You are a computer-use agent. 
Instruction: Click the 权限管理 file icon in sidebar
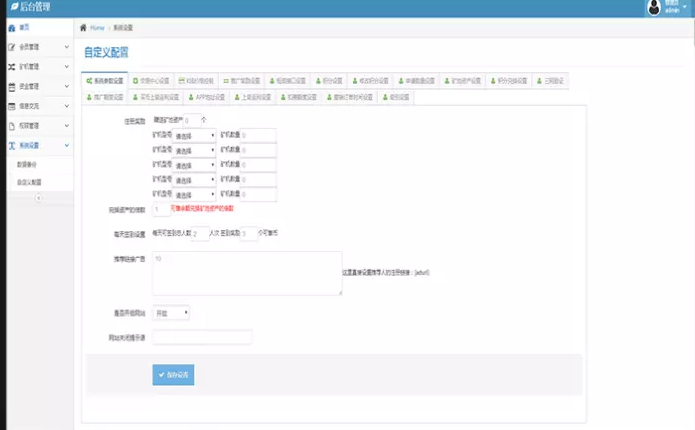pos(11,126)
